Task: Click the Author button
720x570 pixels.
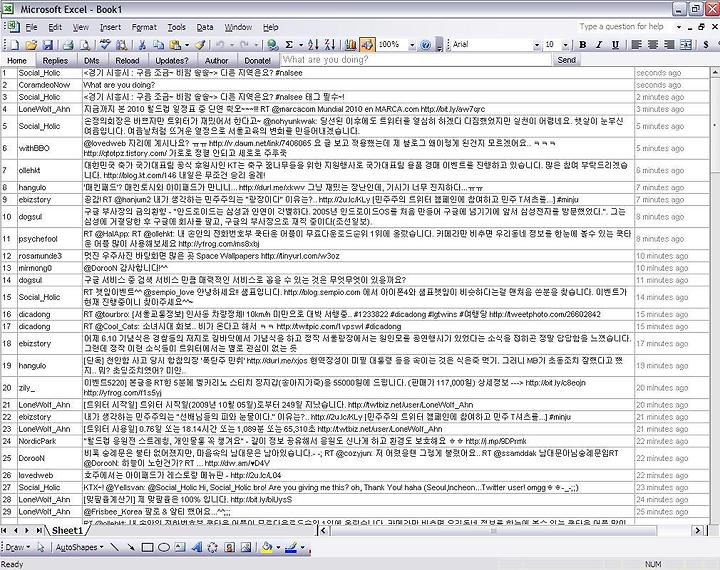Action: (x=216, y=60)
